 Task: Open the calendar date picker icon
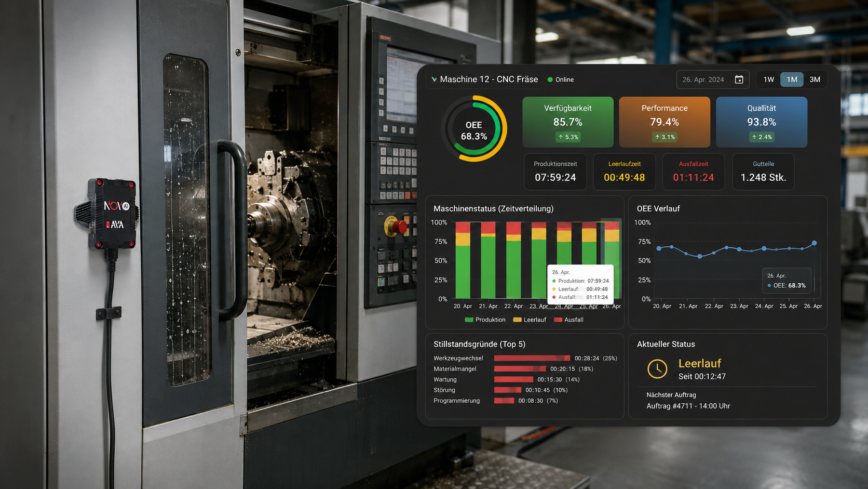pos(739,80)
